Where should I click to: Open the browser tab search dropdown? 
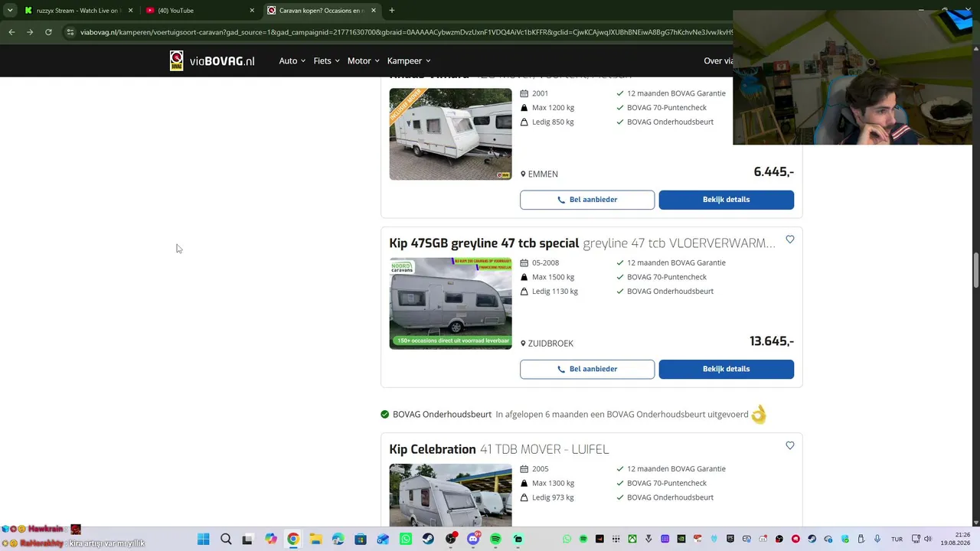point(10,11)
